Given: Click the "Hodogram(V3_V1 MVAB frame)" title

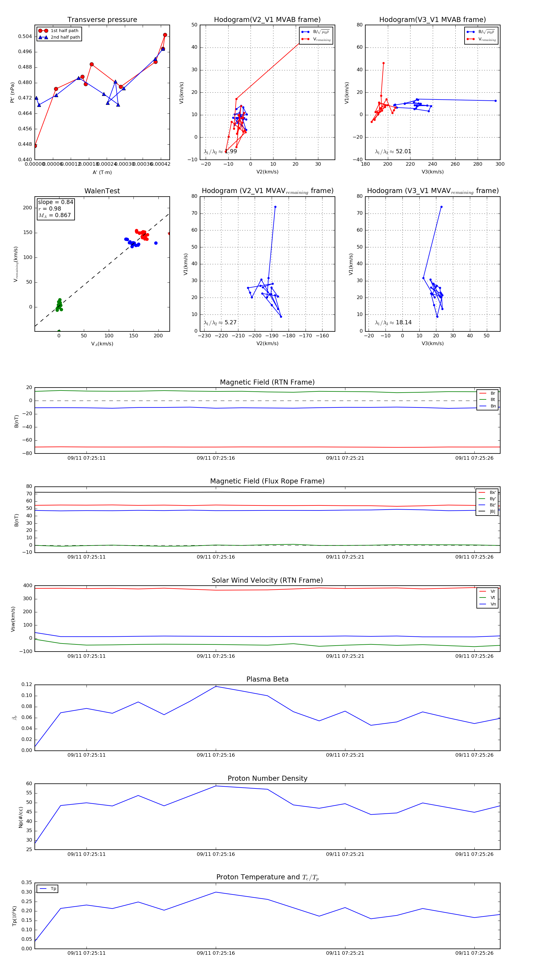Looking at the screenshot, I should (x=432, y=20).
